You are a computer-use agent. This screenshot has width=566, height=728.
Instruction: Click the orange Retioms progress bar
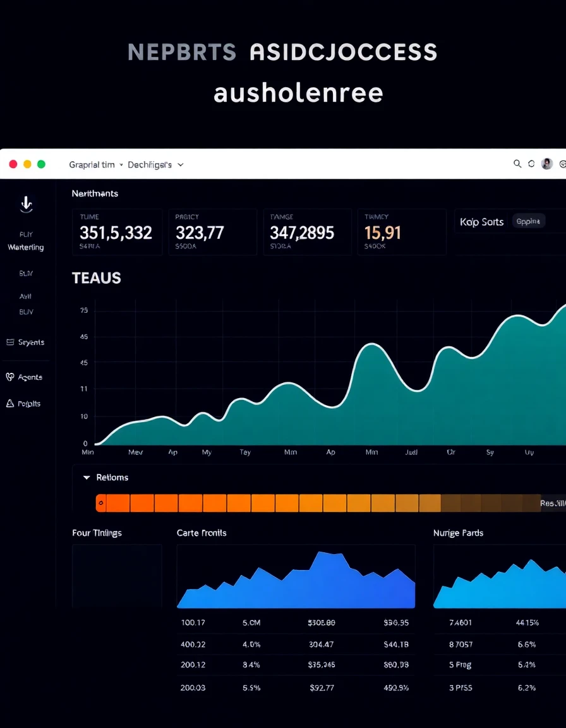click(318, 503)
